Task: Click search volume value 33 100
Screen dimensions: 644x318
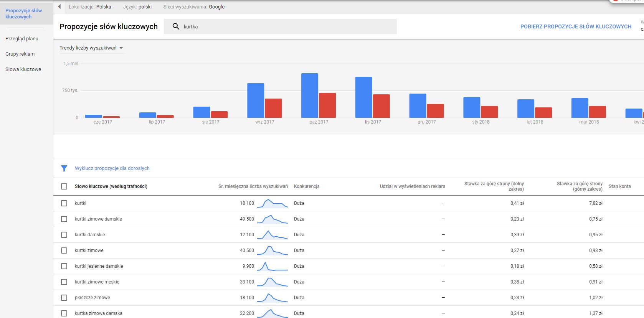Action: (x=247, y=282)
